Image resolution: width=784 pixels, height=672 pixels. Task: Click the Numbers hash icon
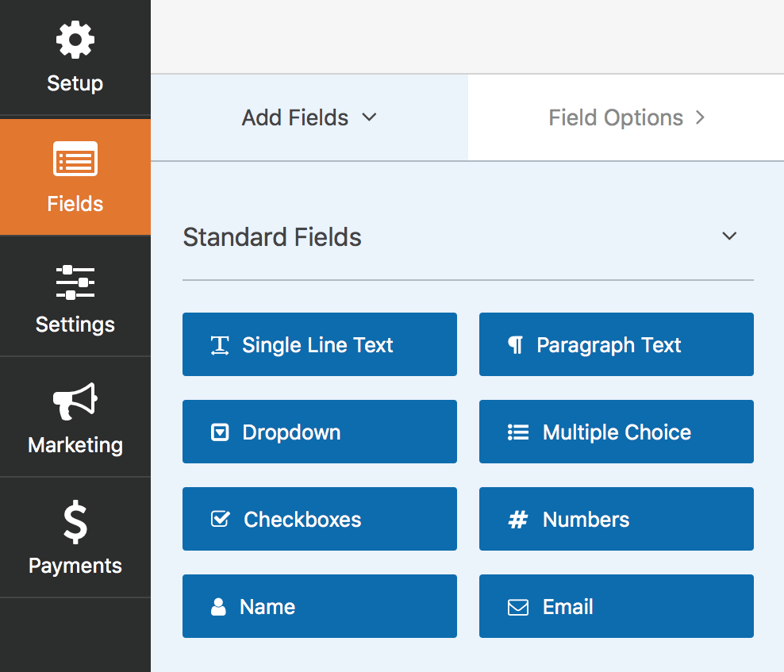pyautogui.click(x=518, y=520)
